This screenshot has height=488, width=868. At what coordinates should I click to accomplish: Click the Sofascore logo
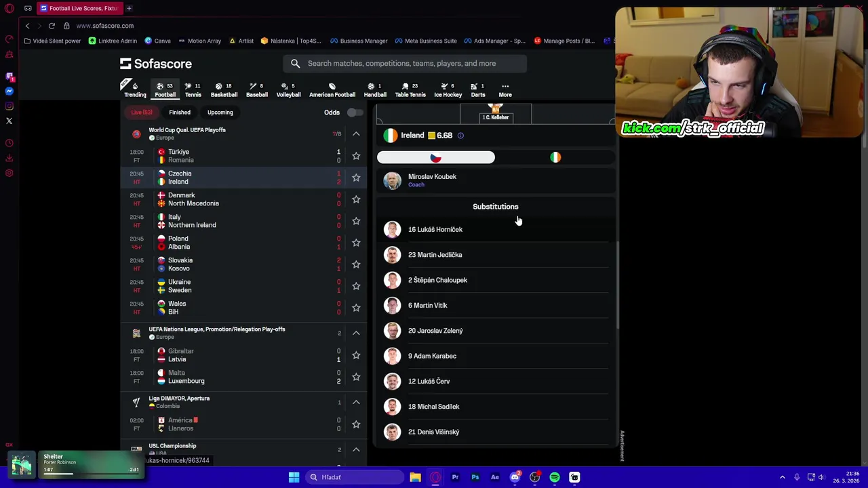[156, 64]
